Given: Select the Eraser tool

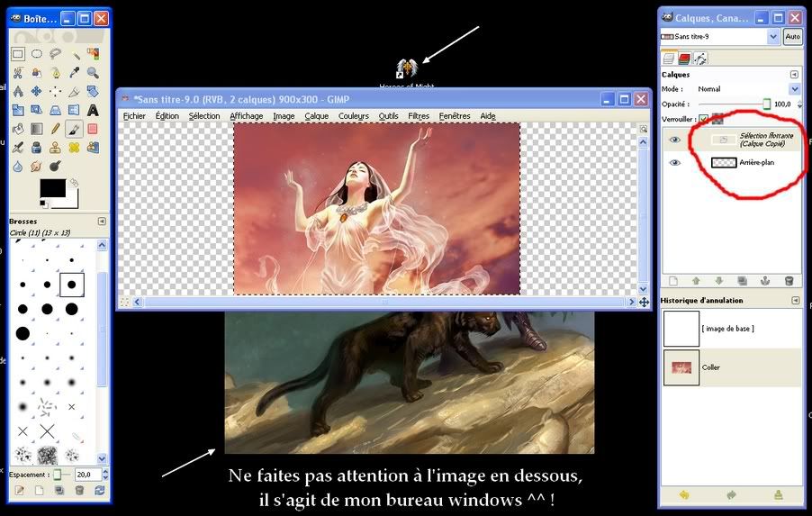Looking at the screenshot, I should pos(93,129).
